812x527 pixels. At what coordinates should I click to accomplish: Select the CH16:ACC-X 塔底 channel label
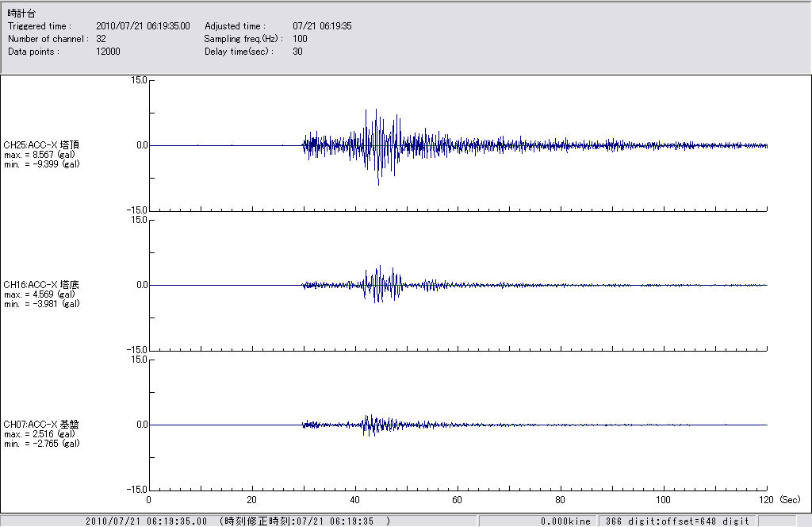coord(41,285)
